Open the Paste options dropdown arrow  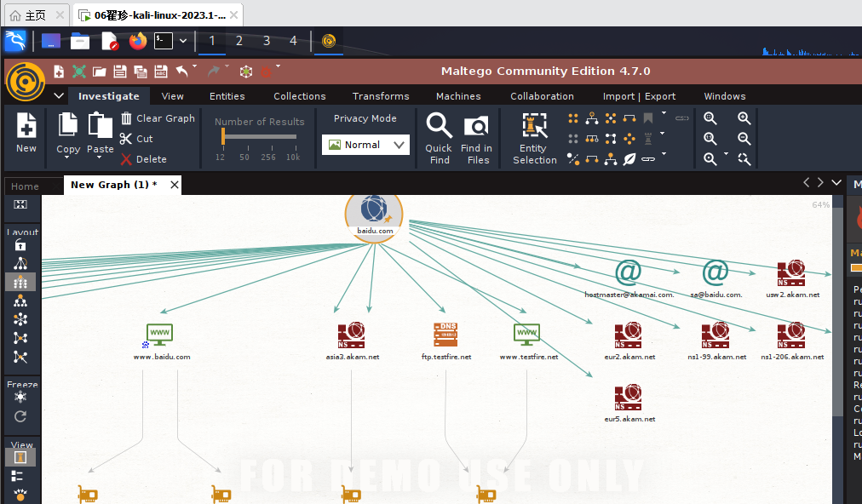(100, 157)
